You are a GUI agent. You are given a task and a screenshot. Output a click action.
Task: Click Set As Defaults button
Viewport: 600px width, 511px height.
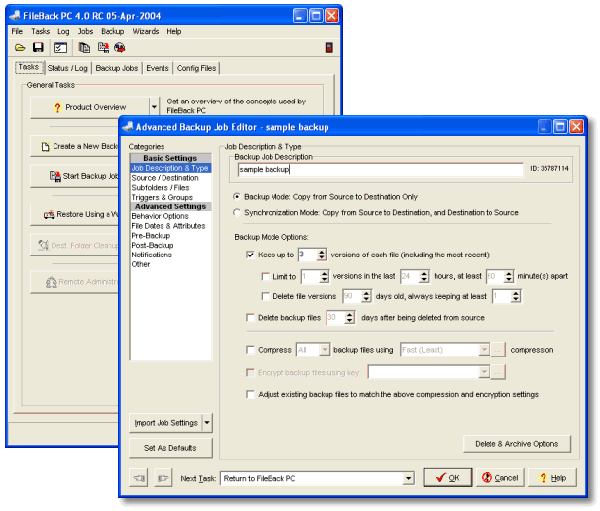point(170,448)
